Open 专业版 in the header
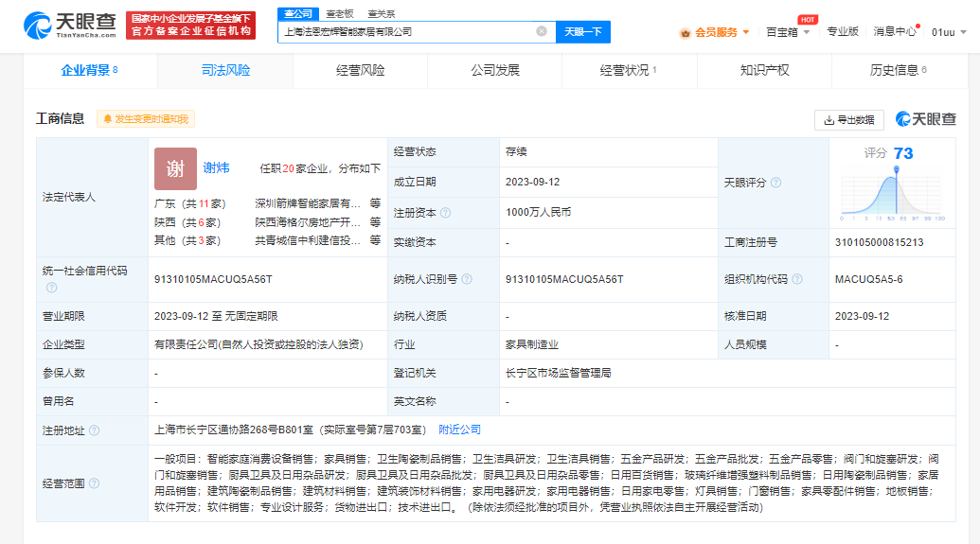Screen dimensions: 980x544 [843, 32]
